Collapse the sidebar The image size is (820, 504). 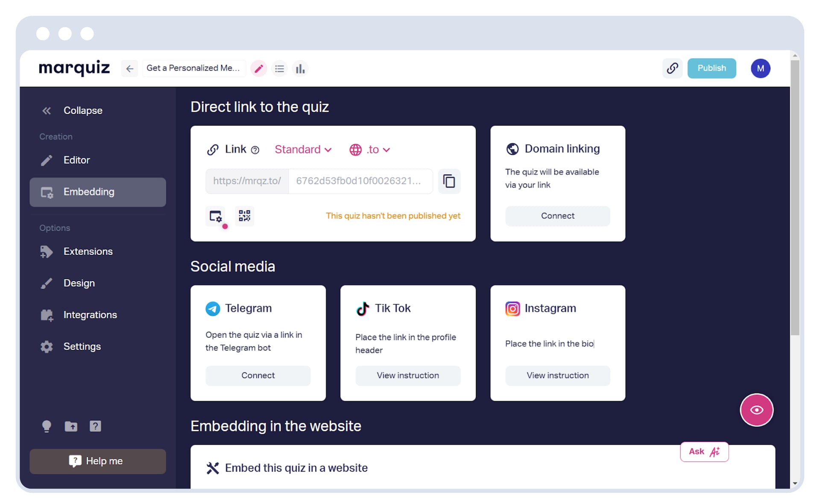pyautogui.click(x=73, y=111)
